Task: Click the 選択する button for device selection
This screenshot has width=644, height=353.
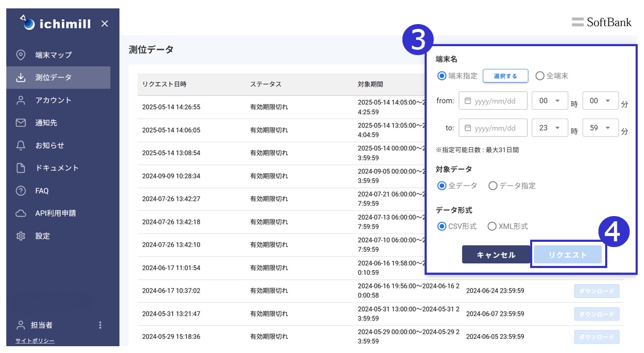Action: tap(505, 75)
